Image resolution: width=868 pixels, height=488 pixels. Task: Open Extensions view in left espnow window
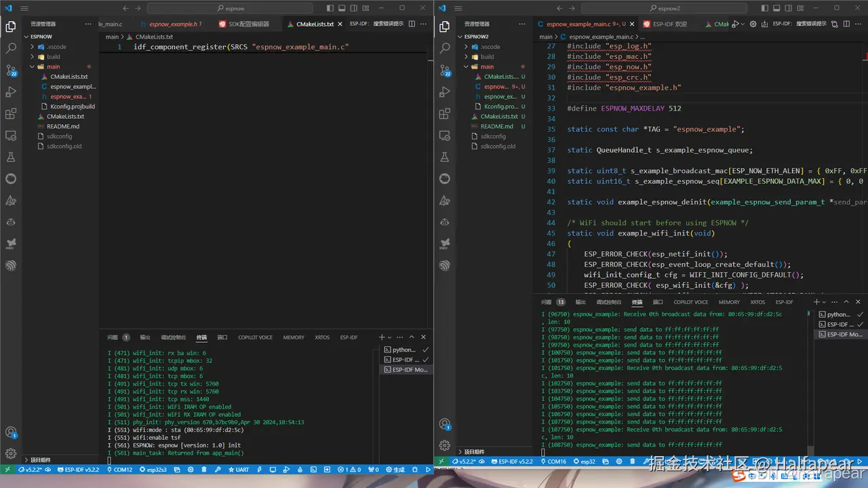11,113
